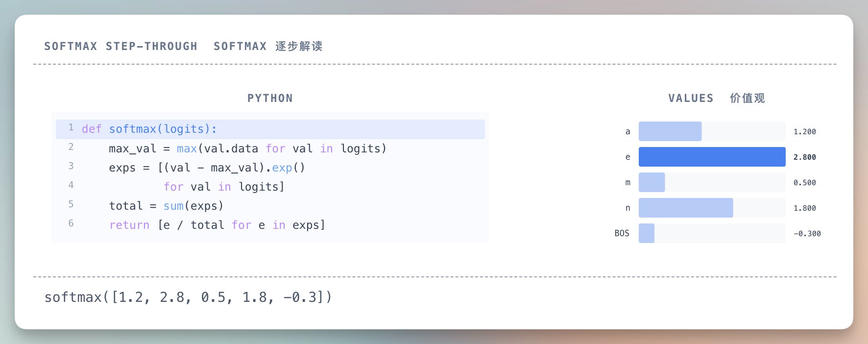Click the short bar for token 'm'
Image resolution: width=868 pixels, height=344 pixels.
(x=651, y=182)
